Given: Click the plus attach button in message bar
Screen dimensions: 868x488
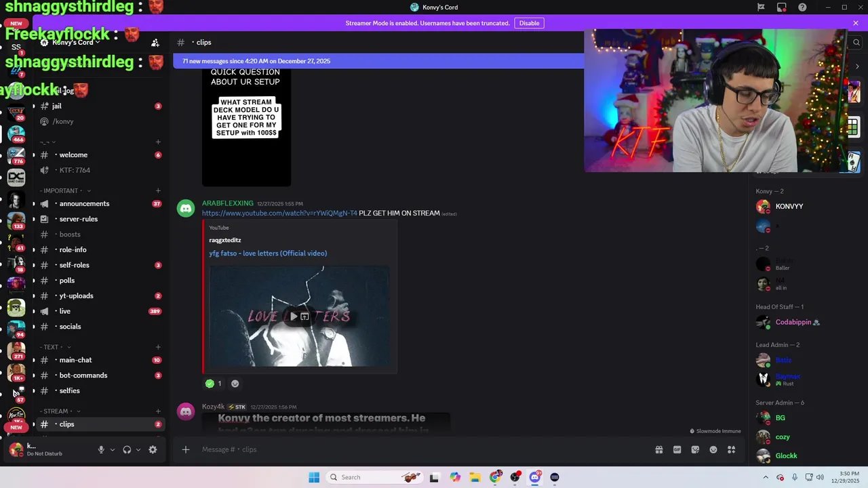Looking at the screenshot, I should (185, 449).
